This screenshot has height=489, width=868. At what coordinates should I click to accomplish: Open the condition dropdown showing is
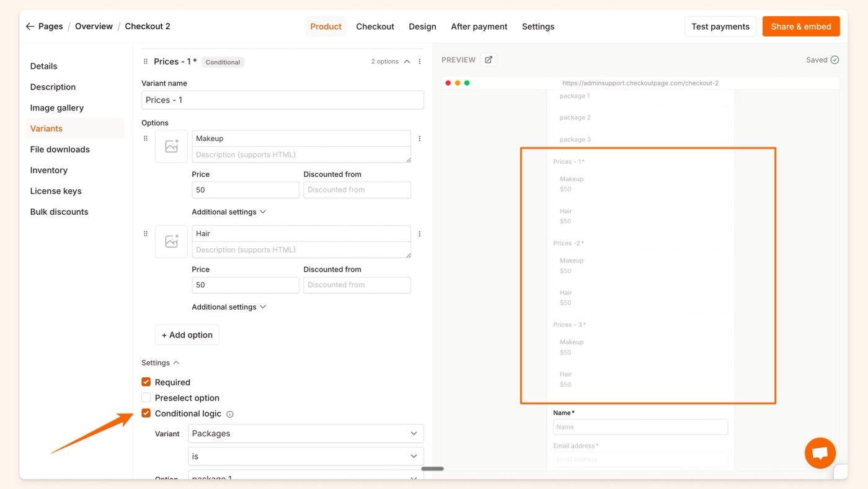point(306,456)
